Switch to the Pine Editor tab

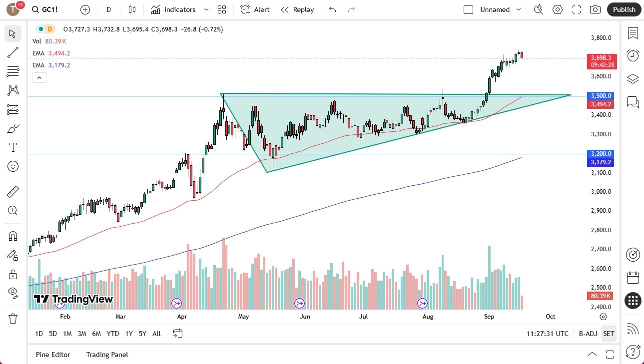53,355
